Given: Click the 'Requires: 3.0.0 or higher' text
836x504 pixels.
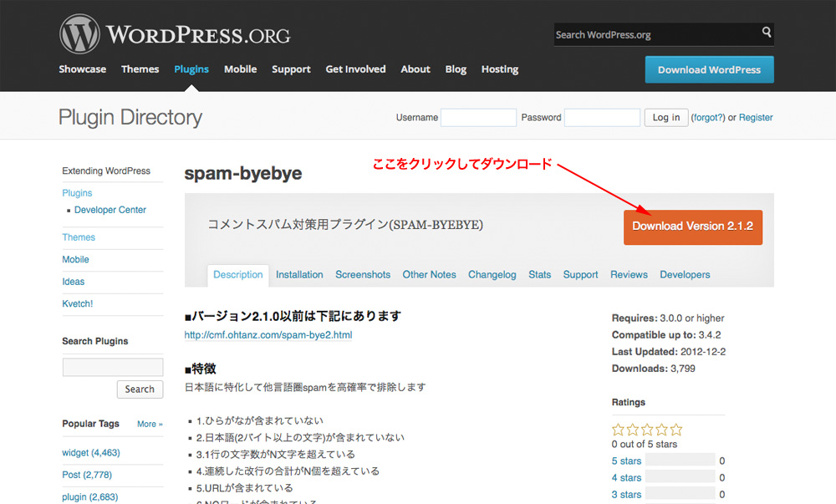Looking at the screenshot, I should [x=668, y=318].
